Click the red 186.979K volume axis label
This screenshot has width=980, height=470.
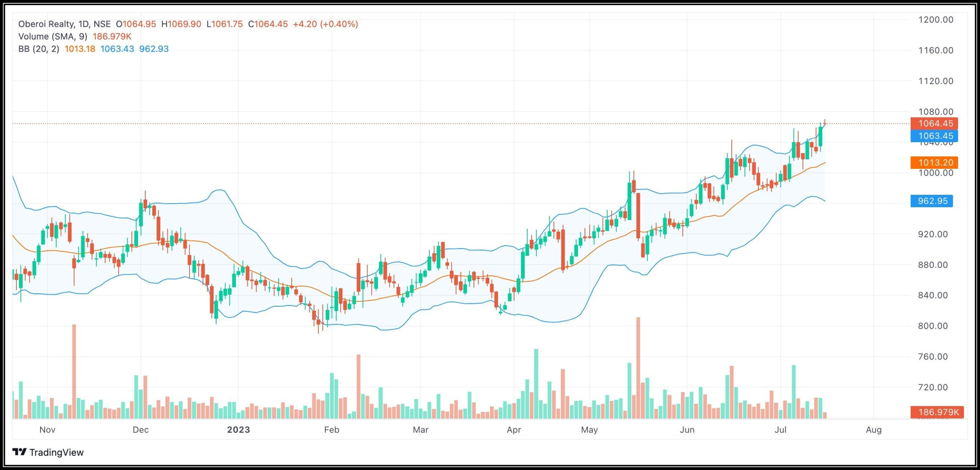pyautogui.click(x=937, y=412)
